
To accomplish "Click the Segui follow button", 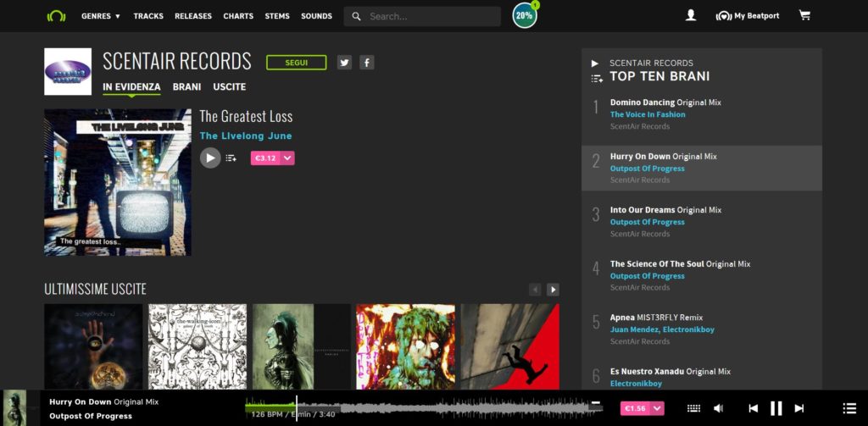I will [x=296, y=63].
